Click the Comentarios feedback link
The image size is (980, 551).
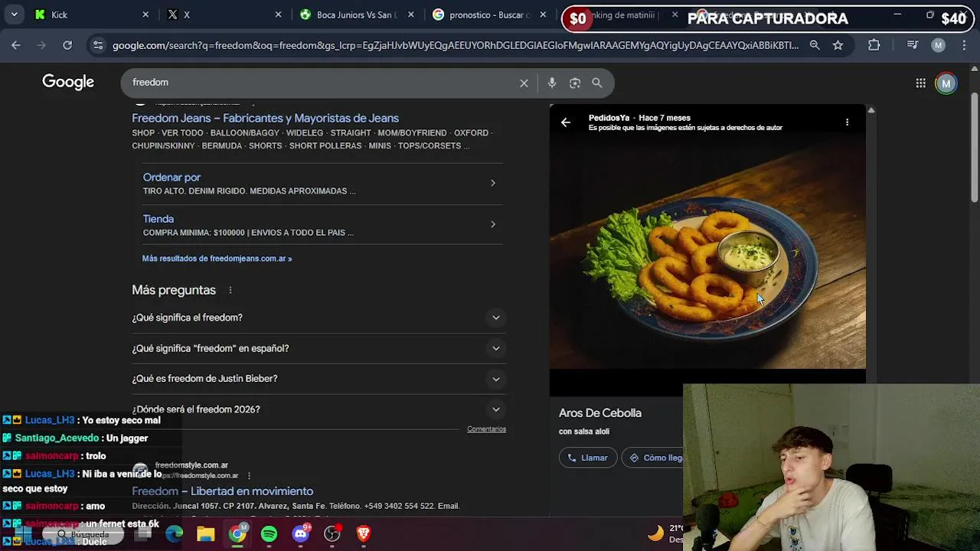486,429
